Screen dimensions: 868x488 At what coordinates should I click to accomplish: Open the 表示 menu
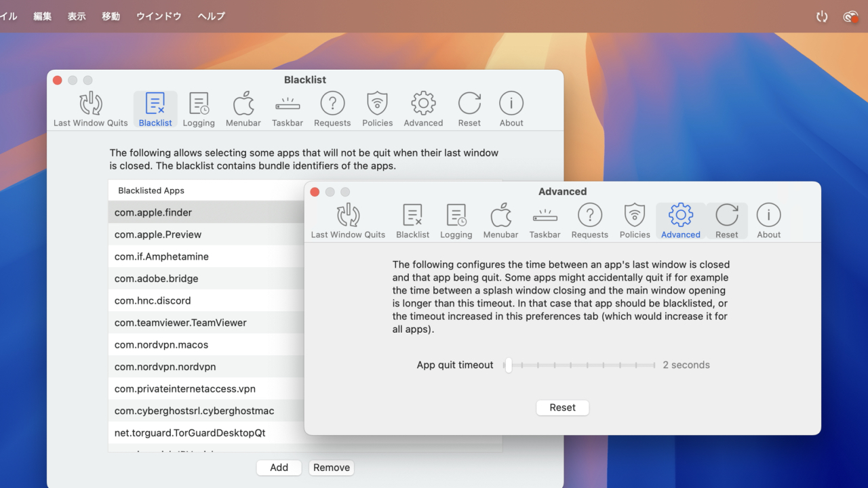click(x=77, y=16)
